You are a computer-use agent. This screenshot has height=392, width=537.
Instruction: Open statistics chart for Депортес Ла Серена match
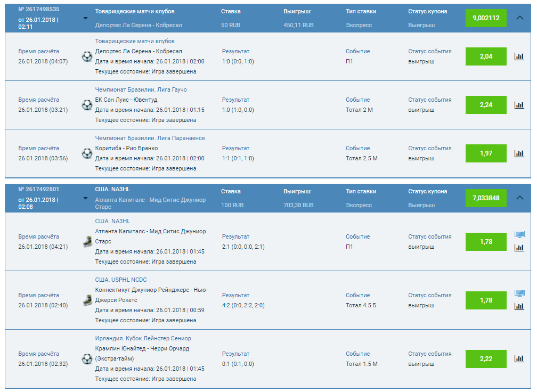(519, 56)
